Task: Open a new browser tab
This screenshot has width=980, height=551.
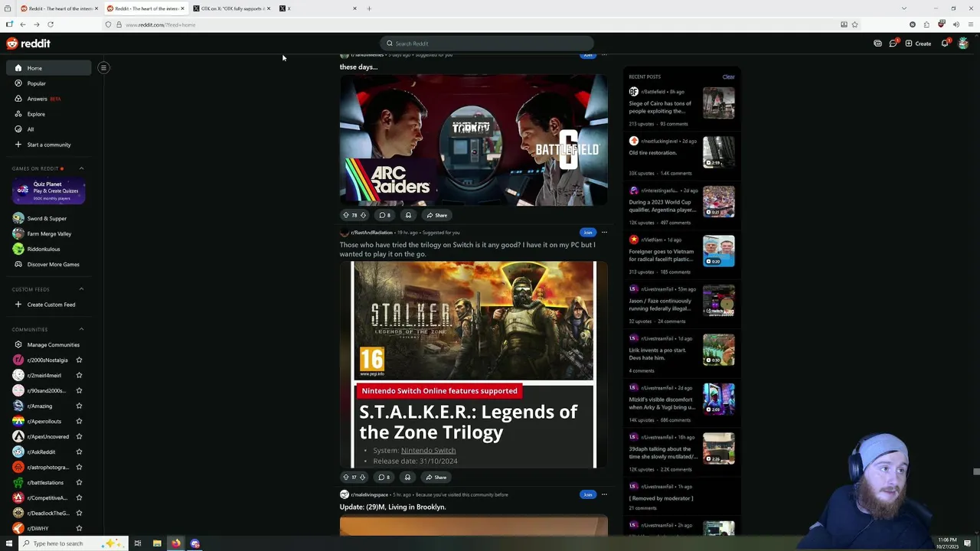Action: coord(369,8)
